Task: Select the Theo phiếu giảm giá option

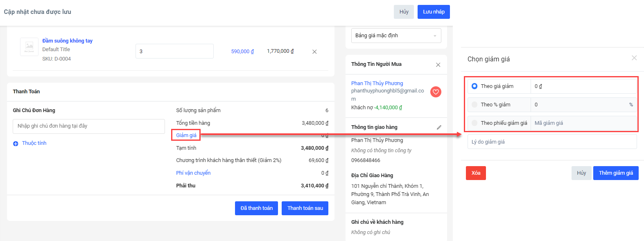Action: click(475, 123)
